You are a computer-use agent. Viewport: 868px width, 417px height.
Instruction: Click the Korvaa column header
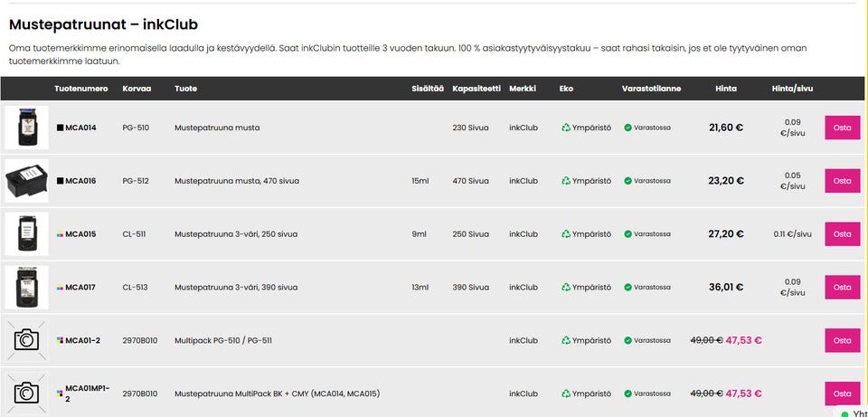point(137,89)
